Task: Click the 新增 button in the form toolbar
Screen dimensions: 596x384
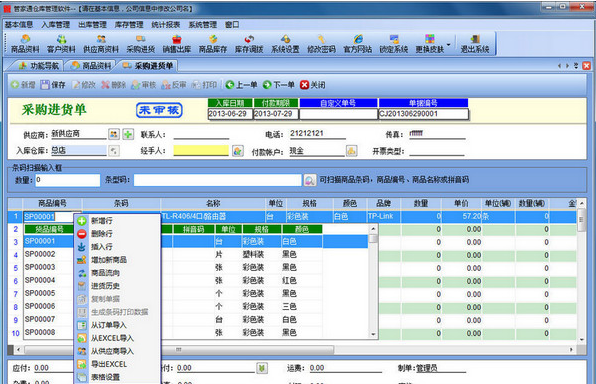Action: point(23,85)
